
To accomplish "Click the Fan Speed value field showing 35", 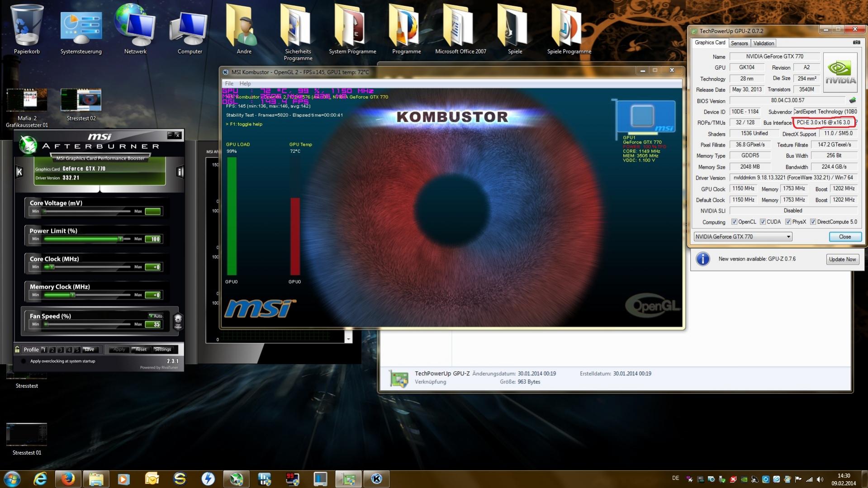I will coord(153,324).
